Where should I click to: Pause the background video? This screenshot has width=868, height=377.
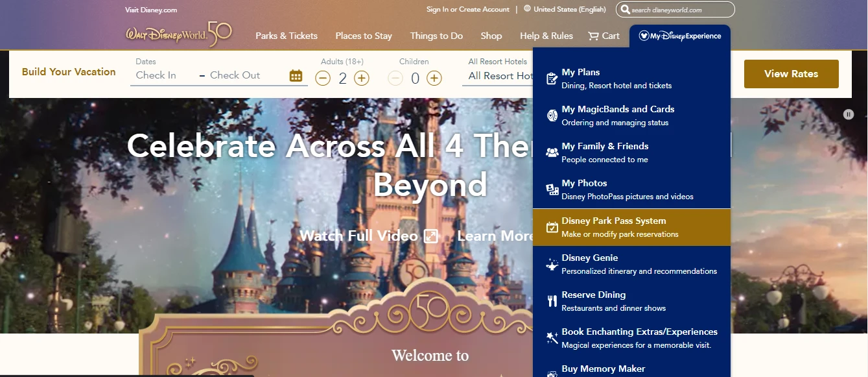[849, 114]
